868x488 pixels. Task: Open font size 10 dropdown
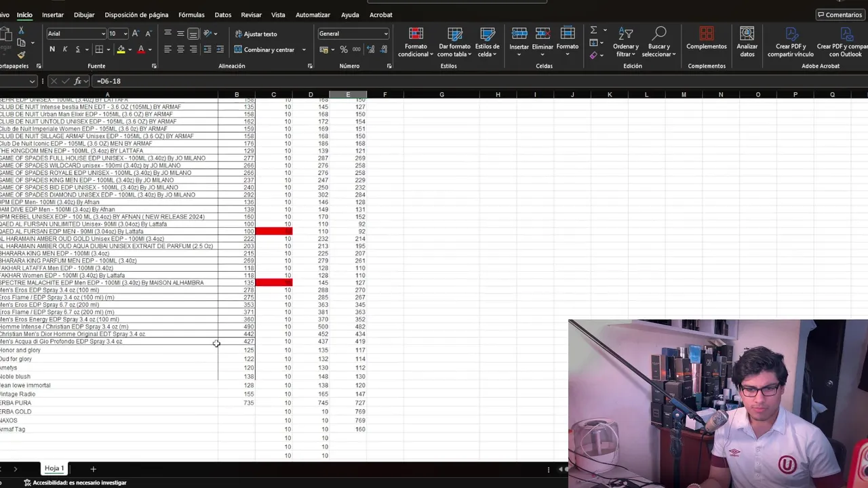pos(126,34)
